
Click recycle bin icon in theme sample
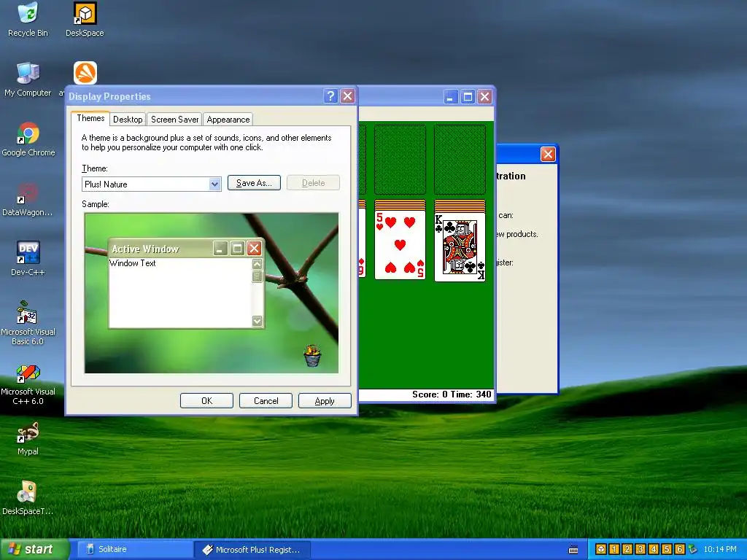click(x=312, y=356)
